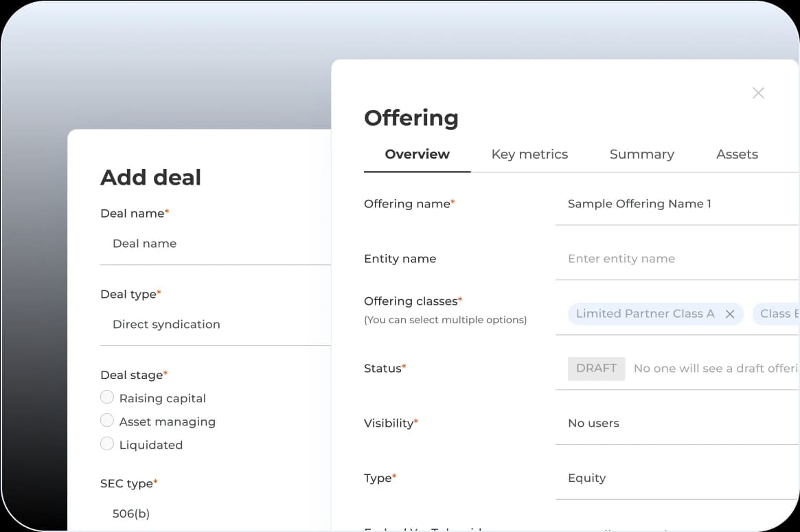
Task: Open the Summary tab
Action: coord(641,154)
